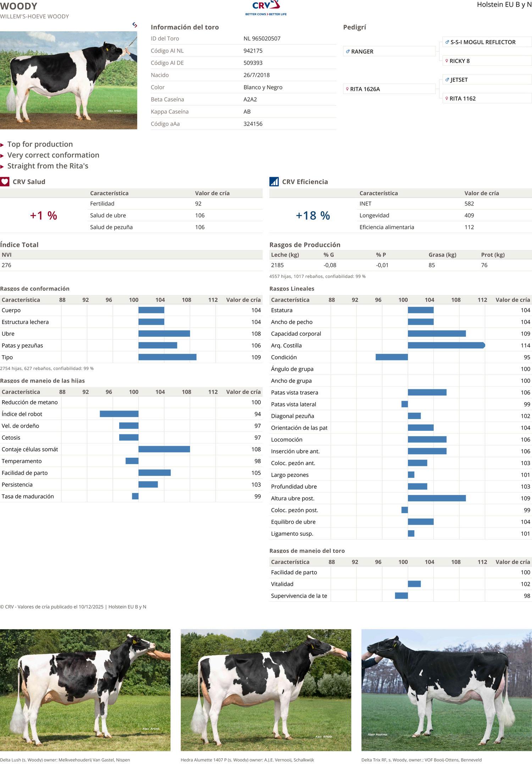The height and width of the screenshot is (764, 532).
Task: Click the Facilidad de parto daughters row label
Action: pyautogui.click(x=25, y=473)
